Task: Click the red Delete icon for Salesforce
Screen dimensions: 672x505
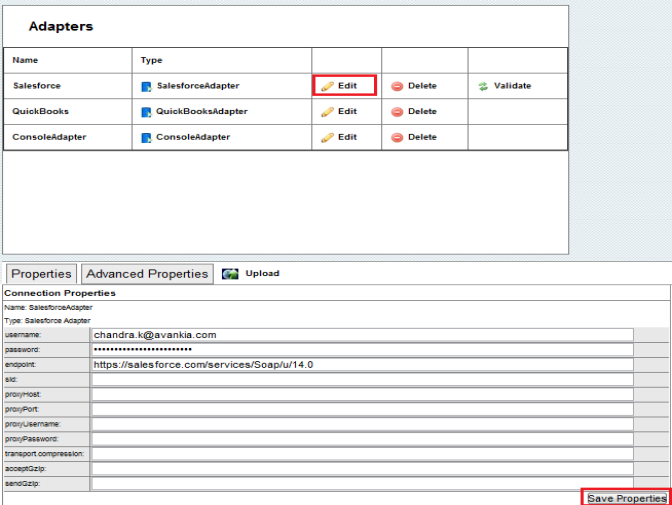Action: (397, 86)
